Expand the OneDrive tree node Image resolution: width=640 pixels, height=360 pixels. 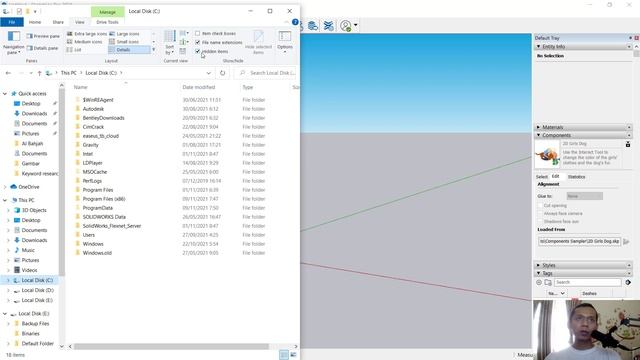(x=4, y=187)
